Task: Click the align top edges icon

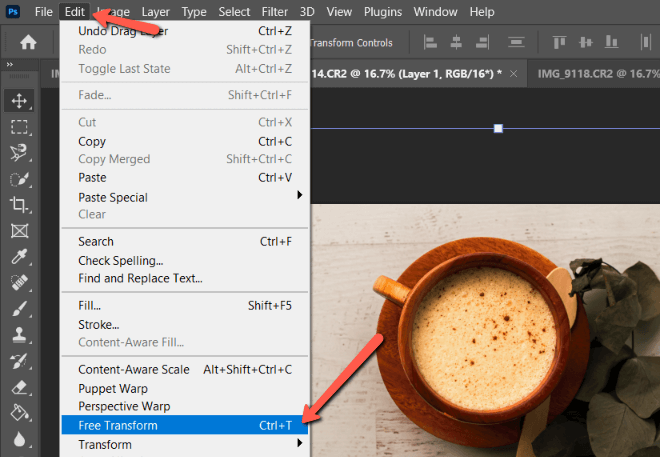Action: point(559,43)
